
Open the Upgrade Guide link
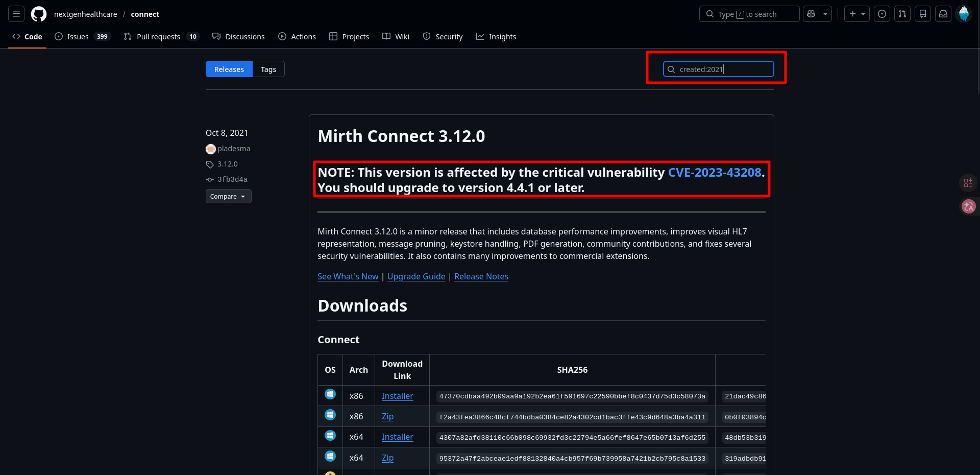pos(416,276)
